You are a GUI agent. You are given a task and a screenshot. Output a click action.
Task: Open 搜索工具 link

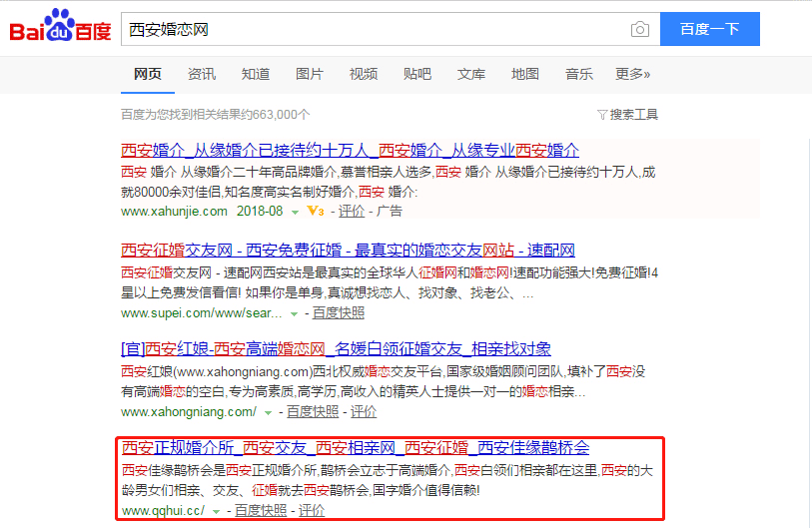point(633,115)
